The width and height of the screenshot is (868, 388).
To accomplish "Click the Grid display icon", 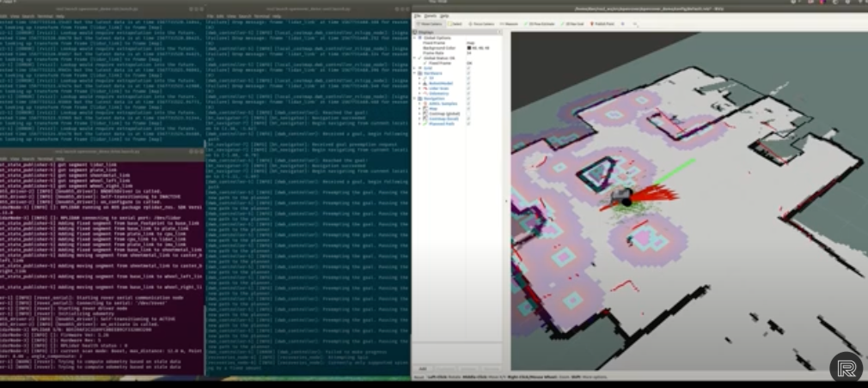I will click(419, 68).
